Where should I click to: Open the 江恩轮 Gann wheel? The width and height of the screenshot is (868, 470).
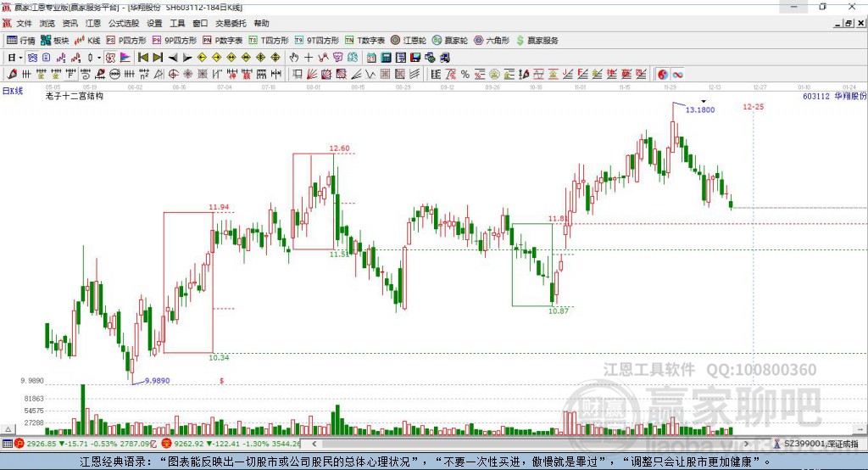409,41
